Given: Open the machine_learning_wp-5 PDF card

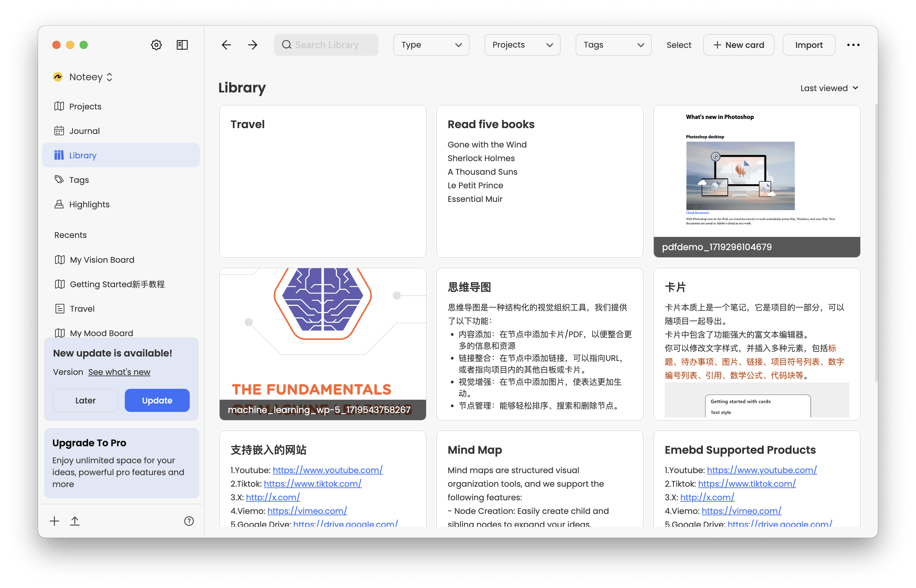Looking at the screenshot, I should click(322, 344).
